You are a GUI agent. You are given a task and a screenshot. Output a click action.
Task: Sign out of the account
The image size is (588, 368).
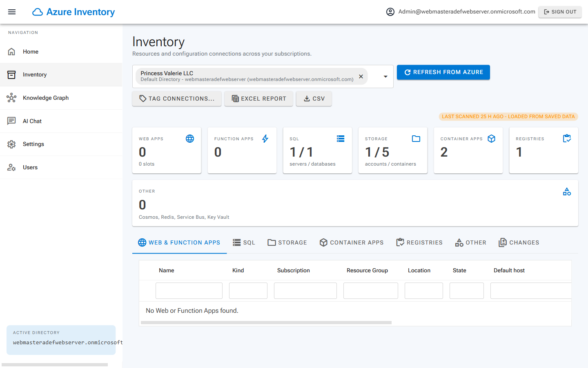click(560, 12)
